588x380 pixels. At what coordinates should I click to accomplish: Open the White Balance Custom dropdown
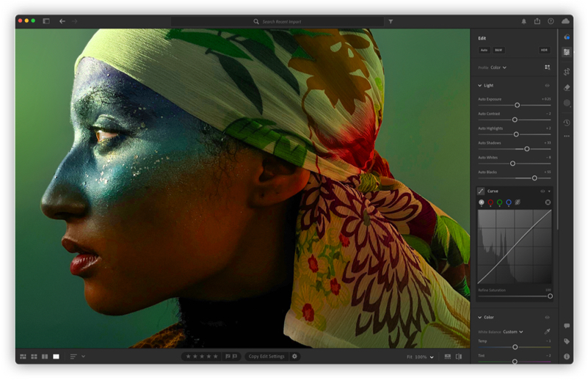pos(512,332)
